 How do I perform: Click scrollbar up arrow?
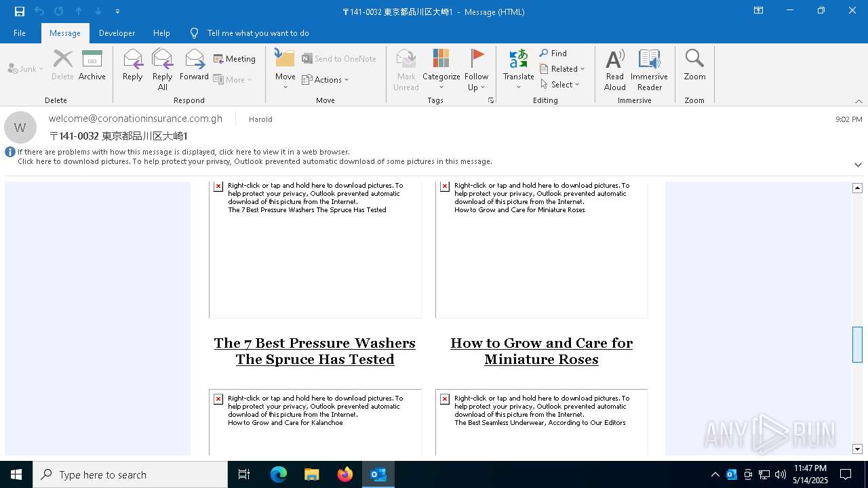[857, 188]
